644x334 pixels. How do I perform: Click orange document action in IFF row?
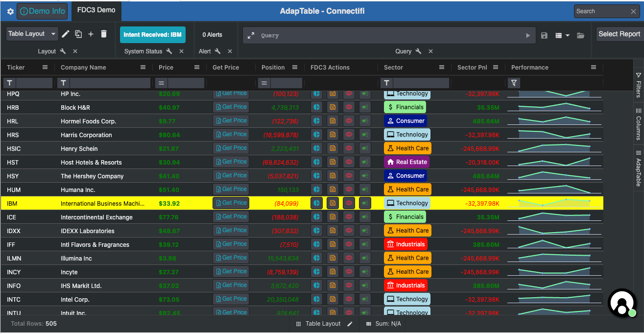click(333, 244)
